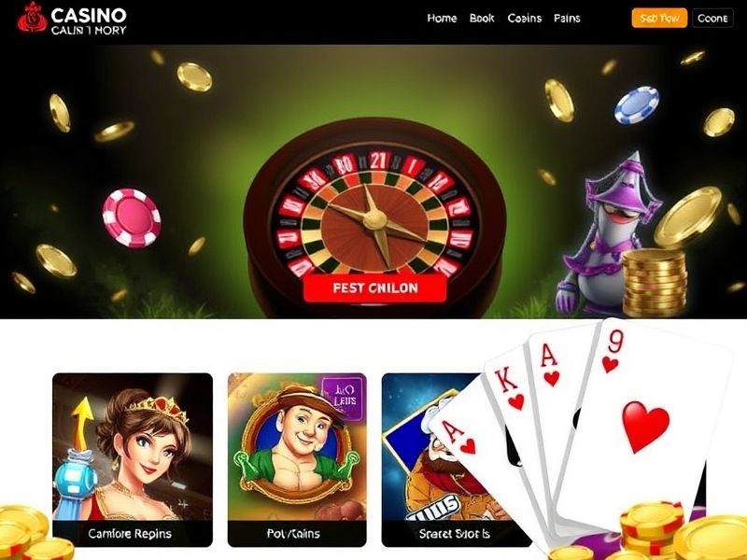Viewport: 747px width, 560px height.
Task: Click the red FEST CNILON button
Action: tap(375, 287)
